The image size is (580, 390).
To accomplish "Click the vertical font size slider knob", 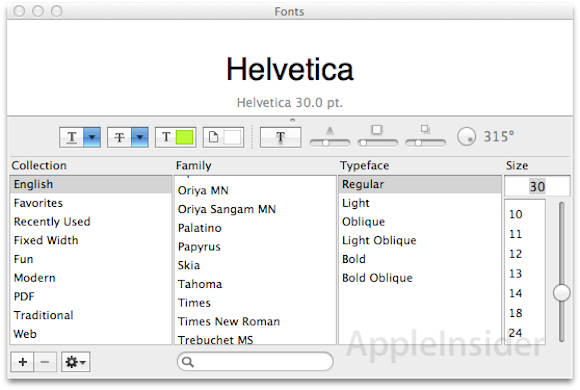I will coord(562,293).
